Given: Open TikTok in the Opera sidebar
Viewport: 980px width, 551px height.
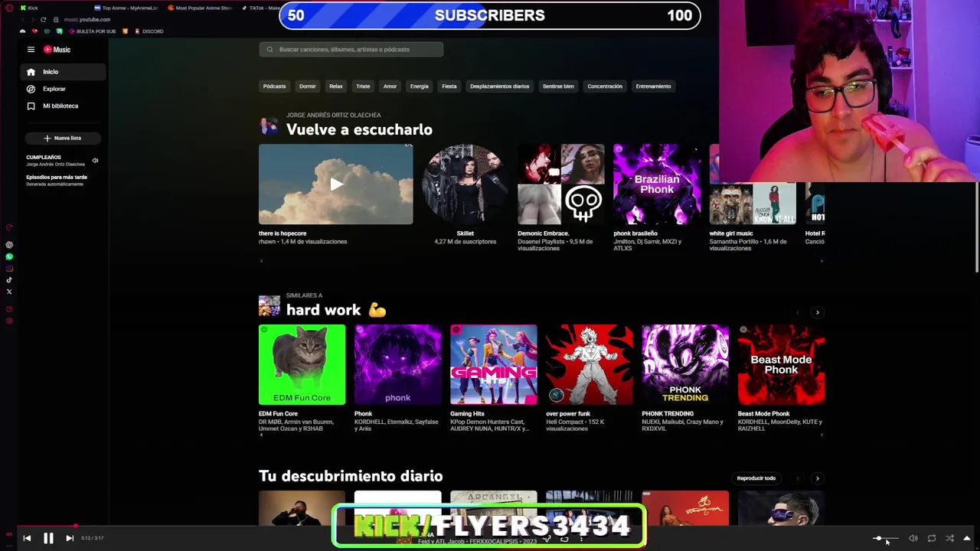Looking at the screenshot, I should (9, 280).
